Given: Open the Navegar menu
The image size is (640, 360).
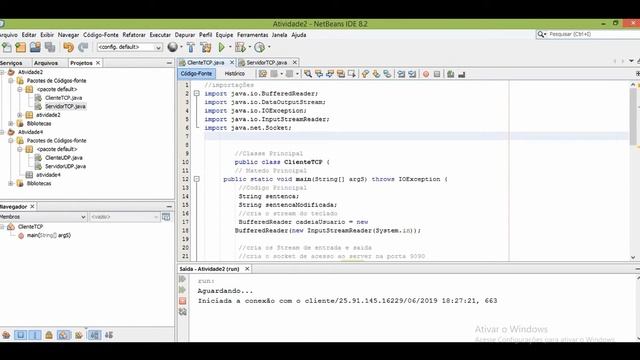Looking at the screenshot, I should (68, 35).
